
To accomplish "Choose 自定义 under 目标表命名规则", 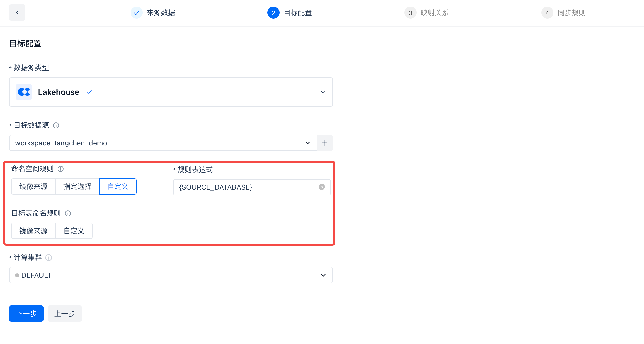I will click(x=74, y=231).
